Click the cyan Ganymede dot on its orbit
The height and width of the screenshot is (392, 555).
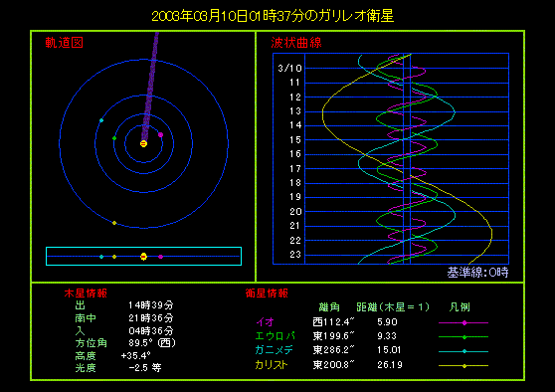click(x=101, y=120)
